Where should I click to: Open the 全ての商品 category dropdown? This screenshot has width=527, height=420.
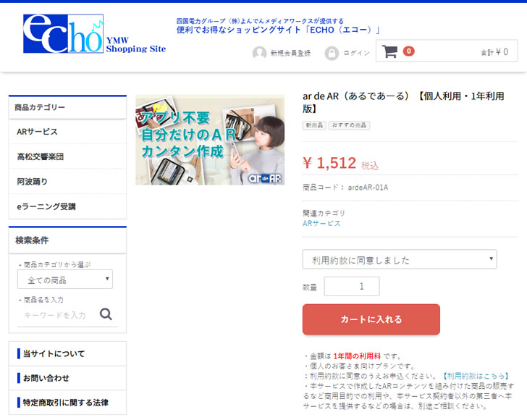(x=65, y=280)
